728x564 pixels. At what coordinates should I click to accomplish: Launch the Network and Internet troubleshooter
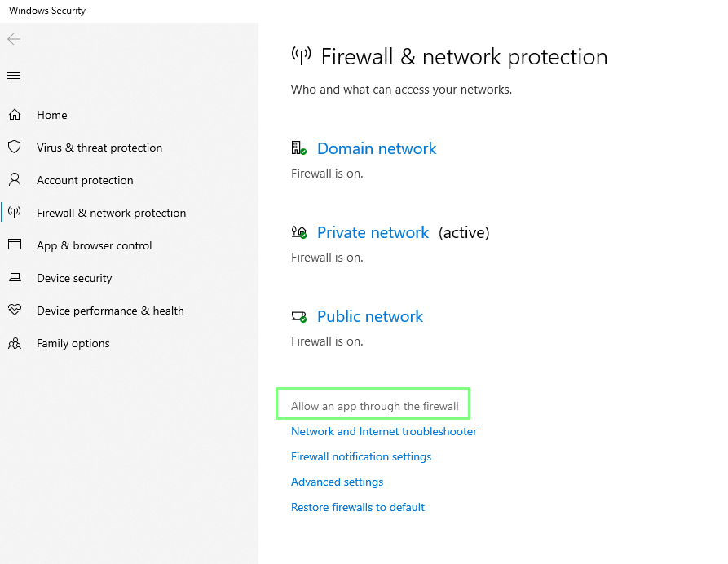(383, 431)
